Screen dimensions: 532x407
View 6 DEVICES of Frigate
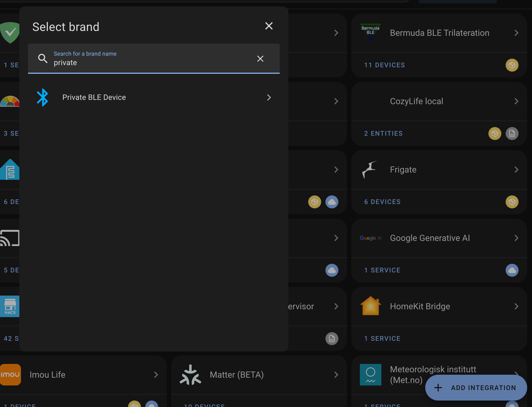(382, 202)
